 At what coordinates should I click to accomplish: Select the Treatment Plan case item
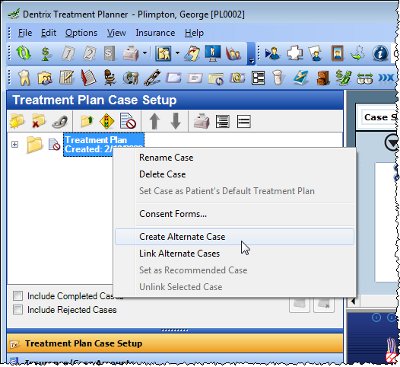104,144
